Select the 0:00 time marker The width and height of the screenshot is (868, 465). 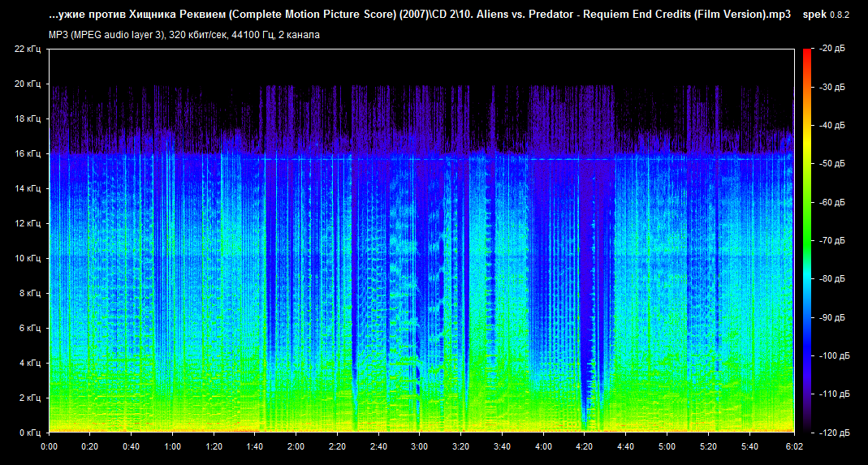coord(49,446)
